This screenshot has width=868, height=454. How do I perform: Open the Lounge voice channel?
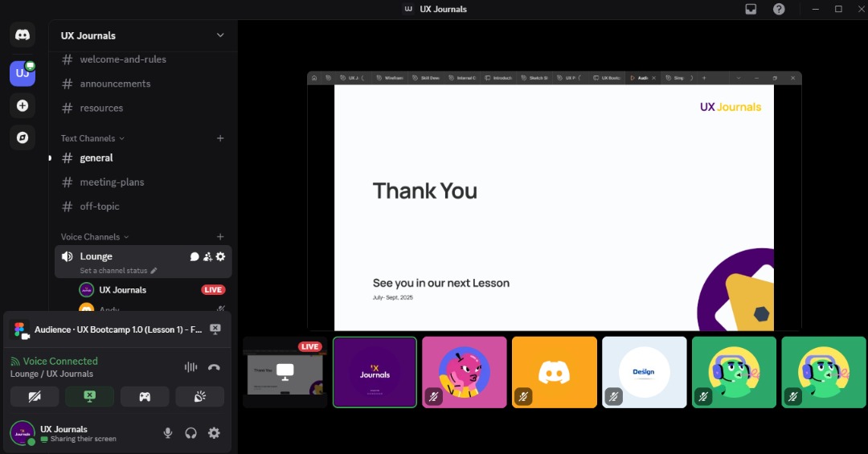96,256
